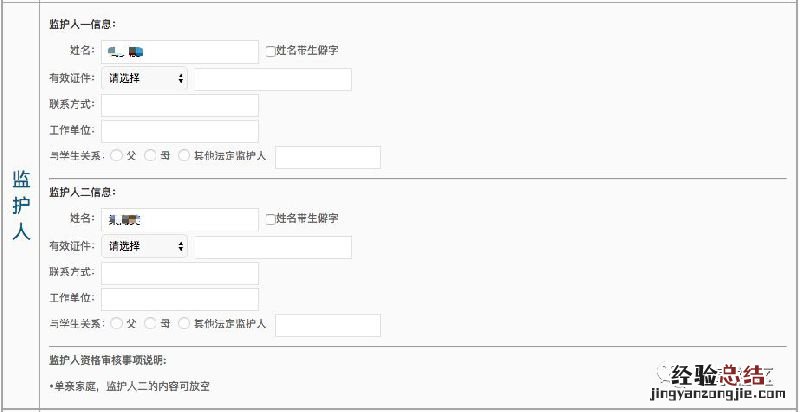800x412 pixels.
Task: Click guardian two 联系方式 contact field
Action: pyautogui.click(x=180, y=273)
